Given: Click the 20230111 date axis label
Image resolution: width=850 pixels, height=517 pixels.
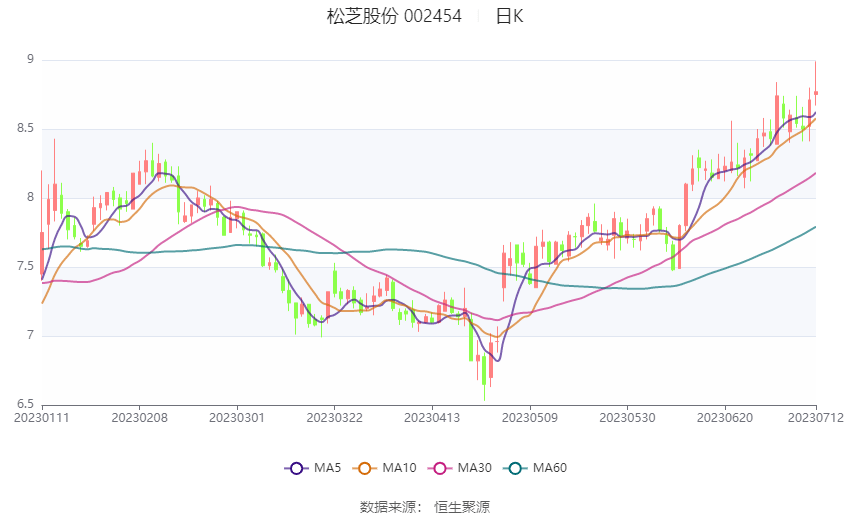Looking at the screenshot, I should tap(42, 417).
